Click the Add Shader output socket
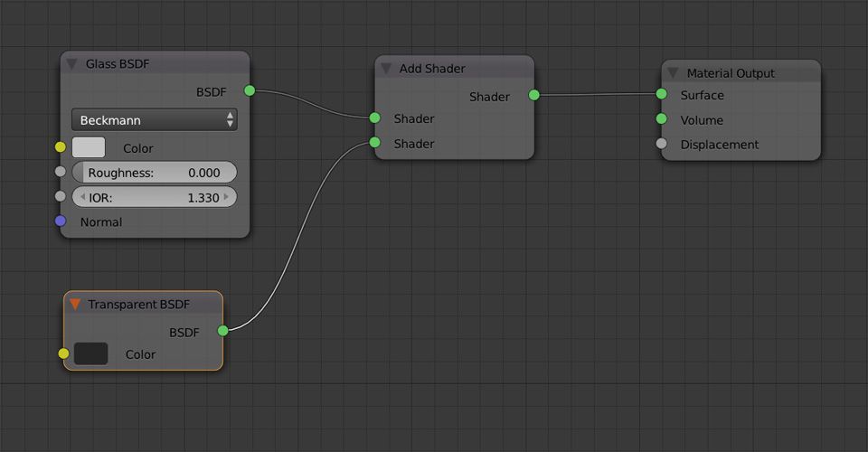868x452 pixels. [x=534, y=95]
